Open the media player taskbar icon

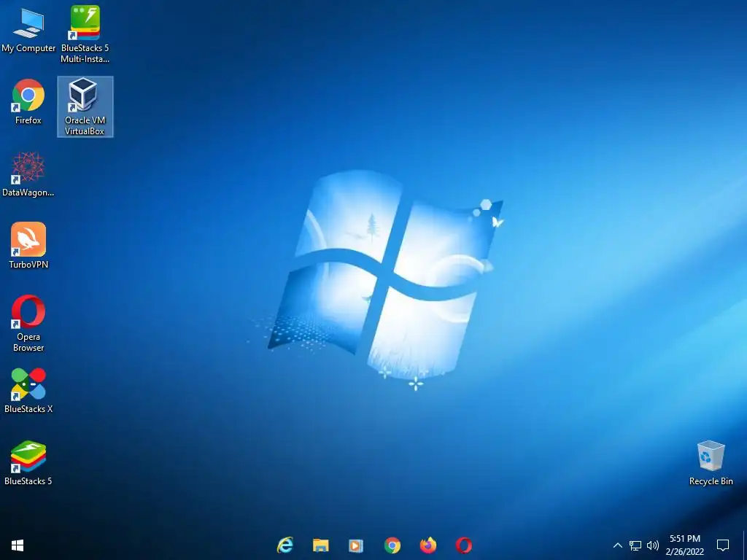[x=356, y=545]
